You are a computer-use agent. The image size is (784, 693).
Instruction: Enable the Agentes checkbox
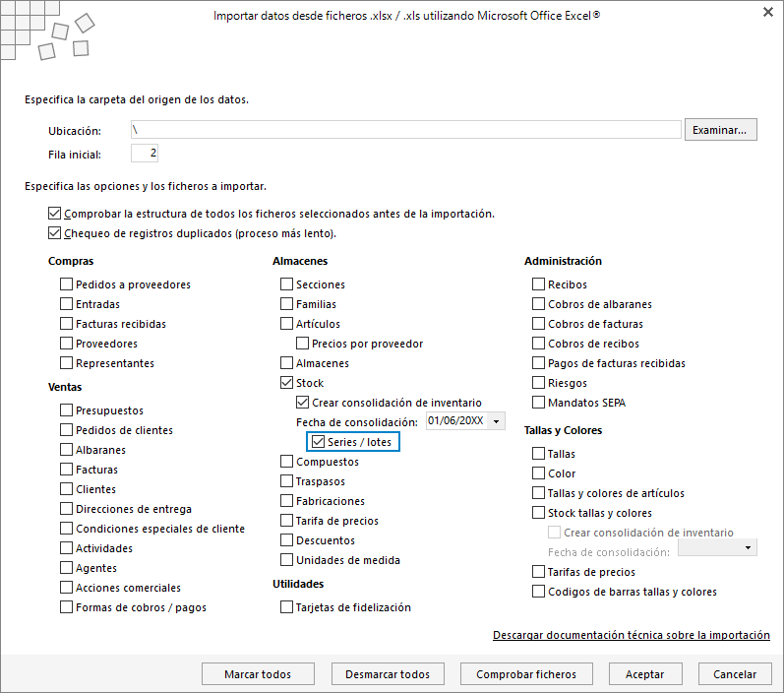coord(67,568)
